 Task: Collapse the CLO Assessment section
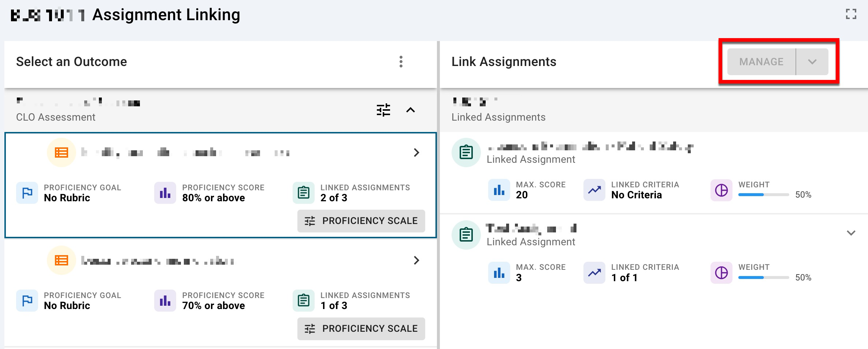(x=411, y=110)
